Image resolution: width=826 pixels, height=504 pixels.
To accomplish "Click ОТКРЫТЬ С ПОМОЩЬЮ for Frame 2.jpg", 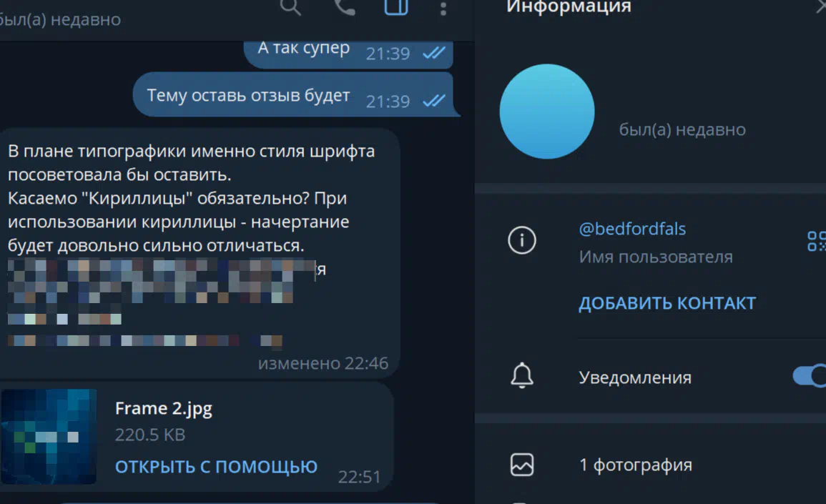I will 216,467.
